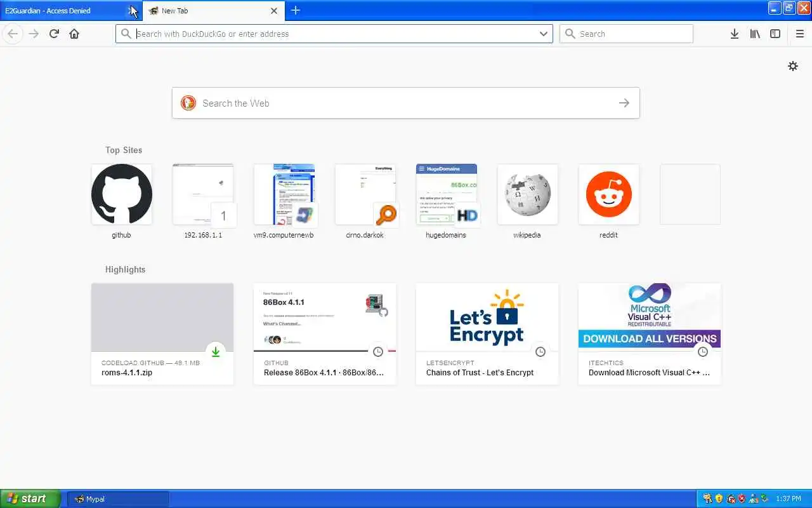Restore down the Mypal window

(x=789, y=8)
